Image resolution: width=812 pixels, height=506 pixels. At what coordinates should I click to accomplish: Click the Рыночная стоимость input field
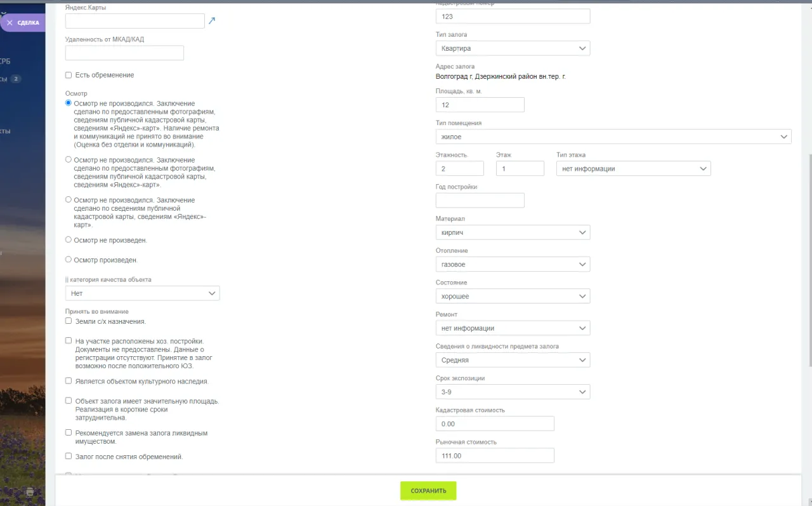click(495, 456)
